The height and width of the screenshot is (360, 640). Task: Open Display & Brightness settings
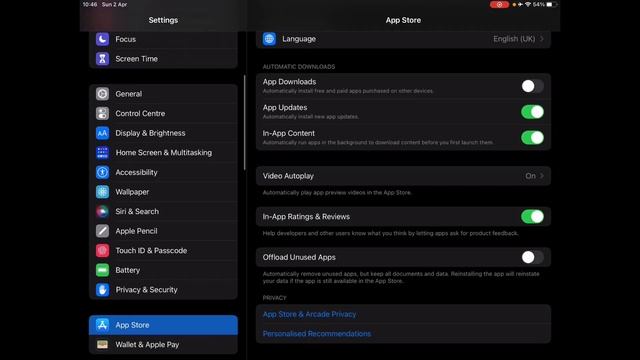163,133
